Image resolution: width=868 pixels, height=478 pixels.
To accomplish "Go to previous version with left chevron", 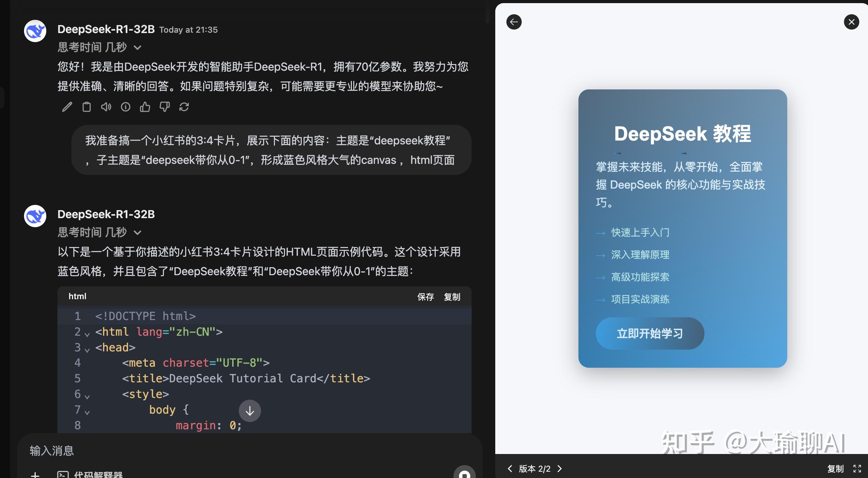I will tap(510, 469).
